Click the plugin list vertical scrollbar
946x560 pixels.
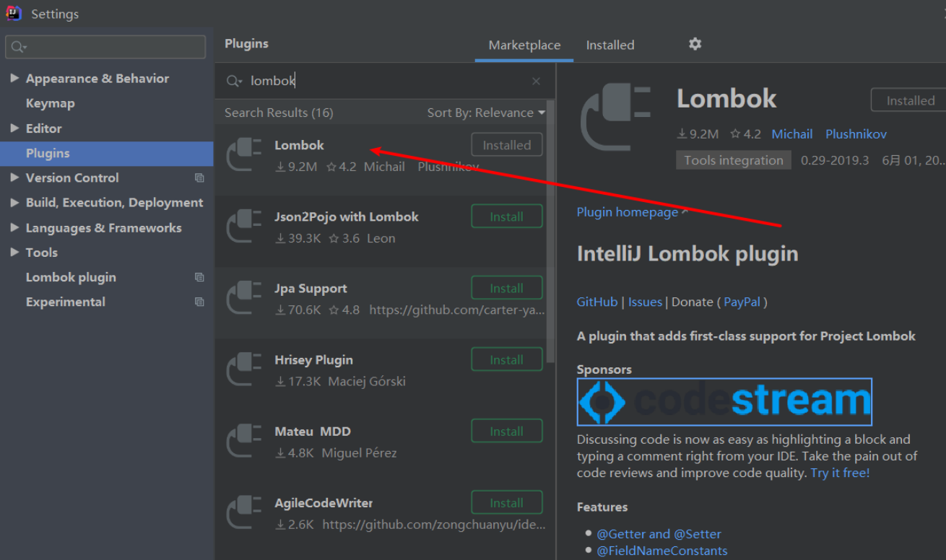551,238
